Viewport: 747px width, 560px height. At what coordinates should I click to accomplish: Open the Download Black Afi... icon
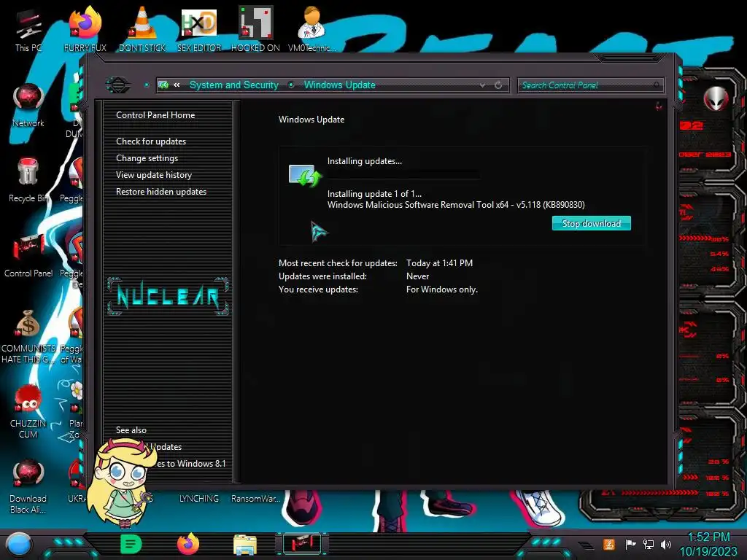[x=28, y=486]
